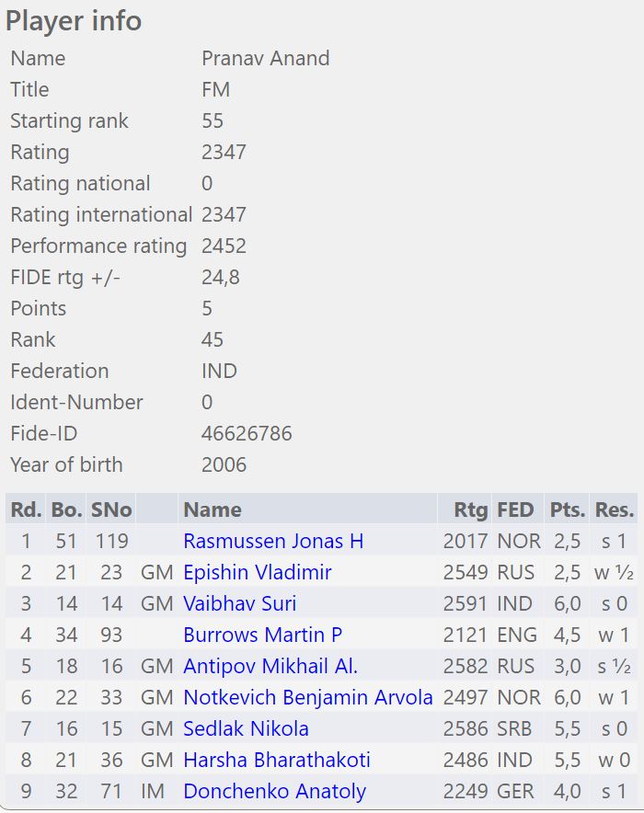Click the SNo column header
The width and height of the screenshot is (644, 813).
[x=110, y=510]
